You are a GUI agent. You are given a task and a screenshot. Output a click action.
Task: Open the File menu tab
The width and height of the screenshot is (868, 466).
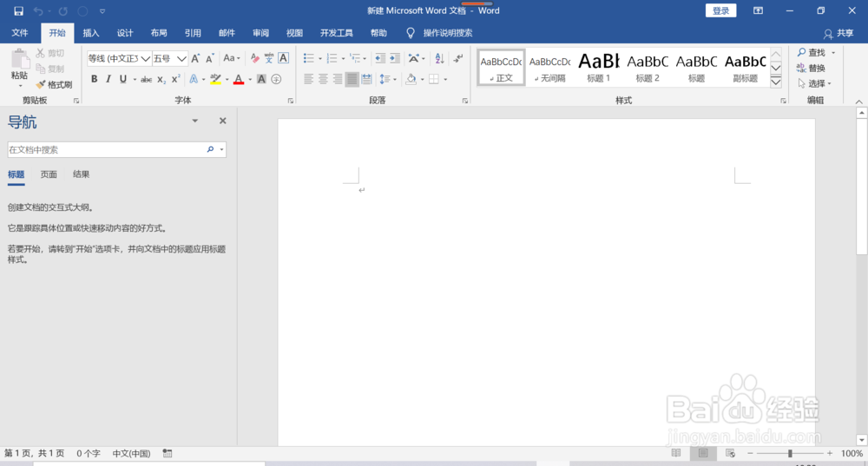coord(20,33)
